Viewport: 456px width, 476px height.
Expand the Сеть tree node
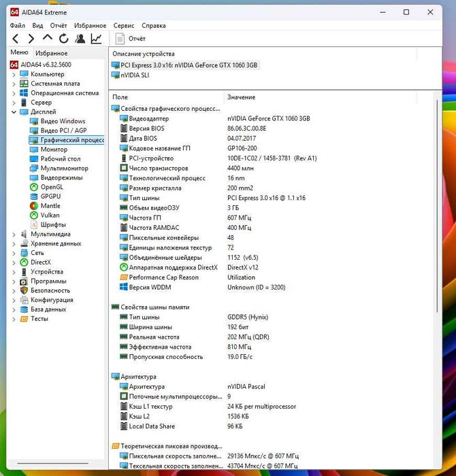coord(14,253)
